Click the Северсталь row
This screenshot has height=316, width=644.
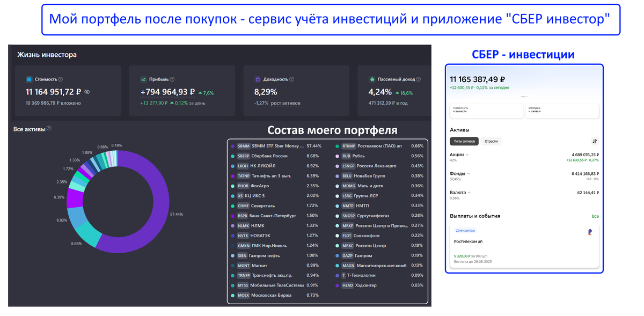click(x=275, y=205)
